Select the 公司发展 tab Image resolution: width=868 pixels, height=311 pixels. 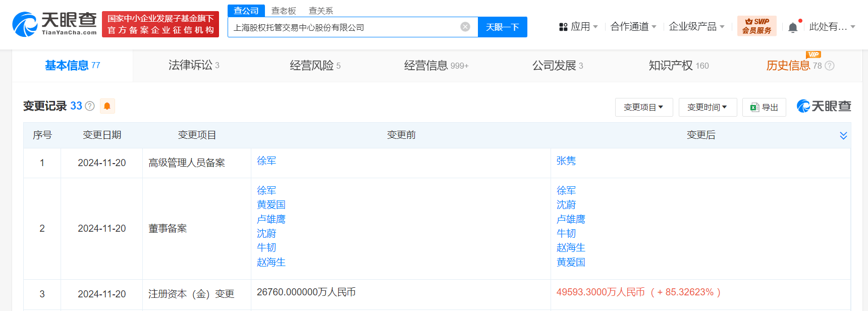(x=558, y=66)
